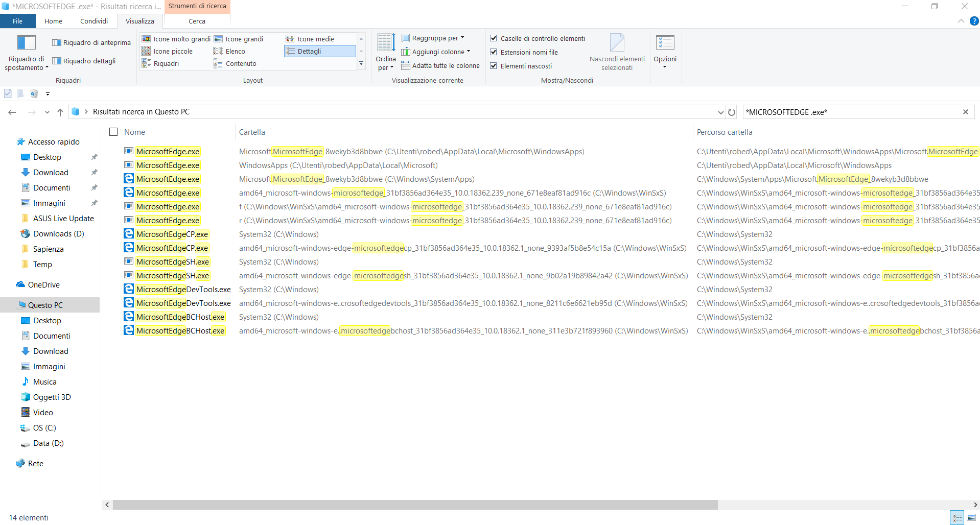Click the horizontal scrollbar thumb
This screenshot has width=980, height=525.
click(x=415, y=505)
